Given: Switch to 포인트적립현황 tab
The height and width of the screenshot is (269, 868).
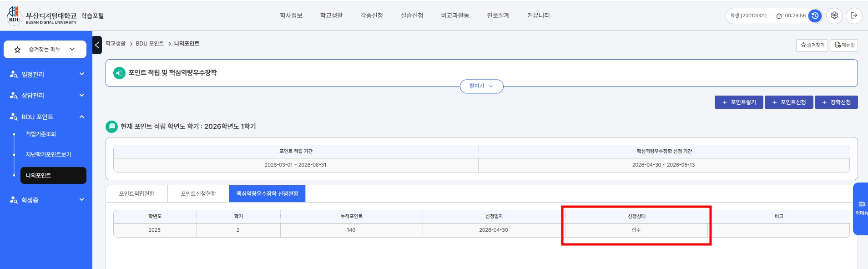Looking at the screenshot, I should click(x=136, y=194).
